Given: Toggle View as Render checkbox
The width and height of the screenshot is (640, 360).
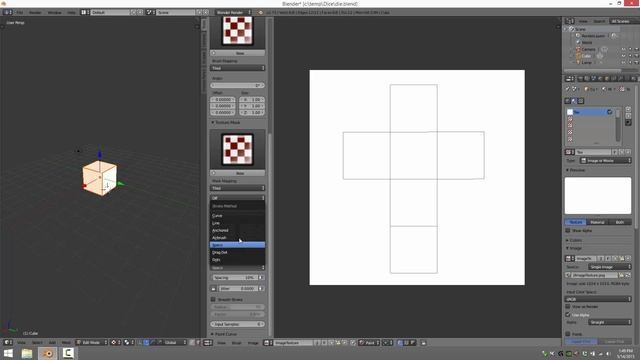Looking at the screenshot, I should [x=568, y=307].
